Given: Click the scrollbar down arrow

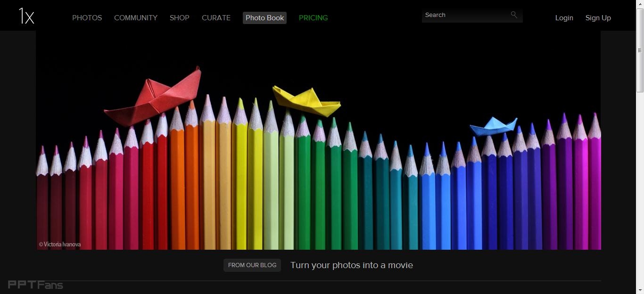Looking at the screenshot, I should click(x=640, y=290).
